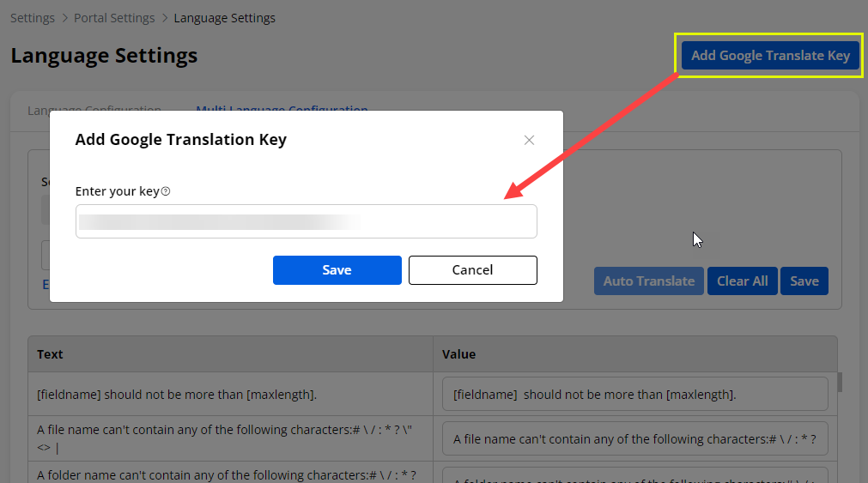Click the Value column header
This screenshot has width=868, height=483.
pos(634,353)
